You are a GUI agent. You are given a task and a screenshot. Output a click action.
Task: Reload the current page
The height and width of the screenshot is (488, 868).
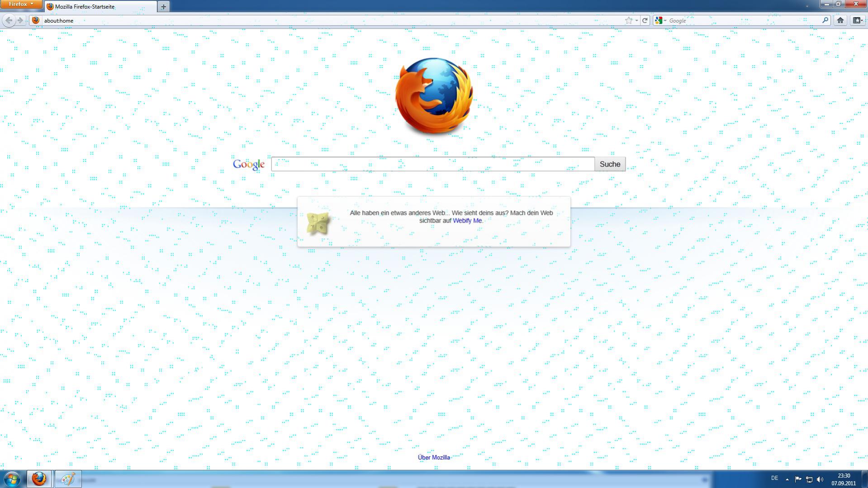645,20
